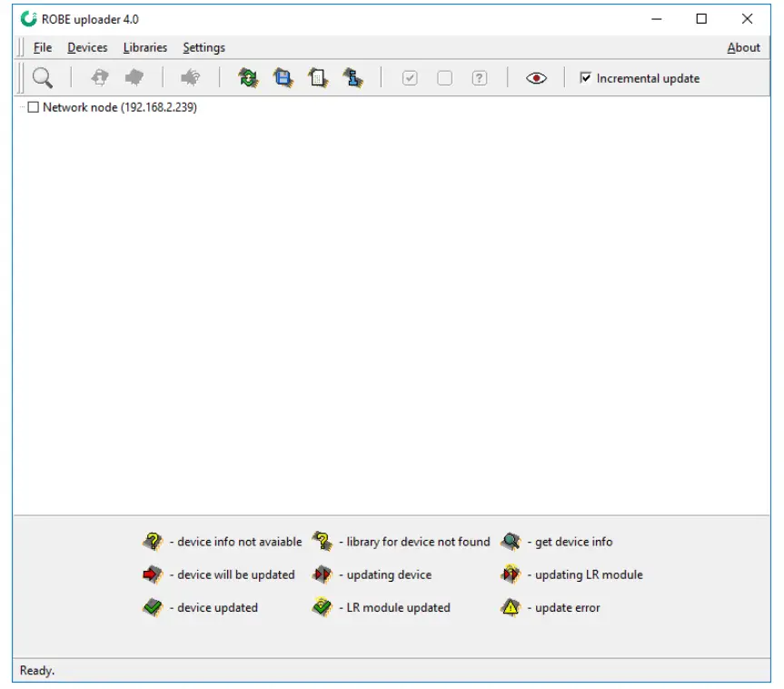
Task: Click the greyed-out wireless chip icon
Action: point(191,78)
